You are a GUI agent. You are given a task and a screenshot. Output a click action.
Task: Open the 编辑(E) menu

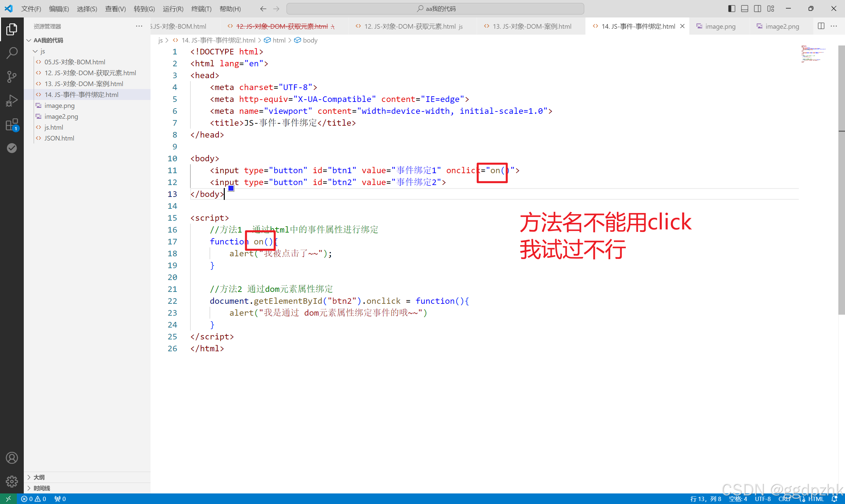tap(59, 9)
